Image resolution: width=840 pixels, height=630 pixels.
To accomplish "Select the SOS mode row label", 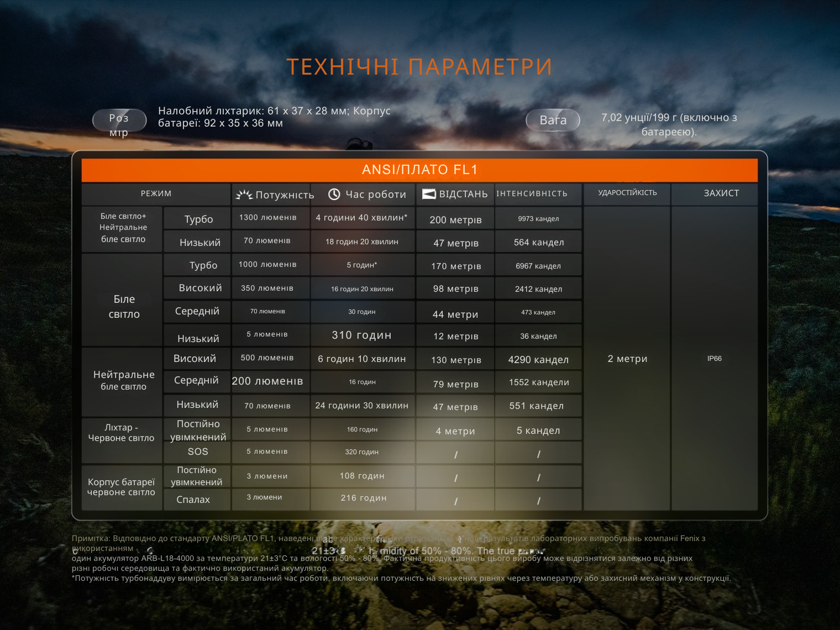I will click(197, 452).
